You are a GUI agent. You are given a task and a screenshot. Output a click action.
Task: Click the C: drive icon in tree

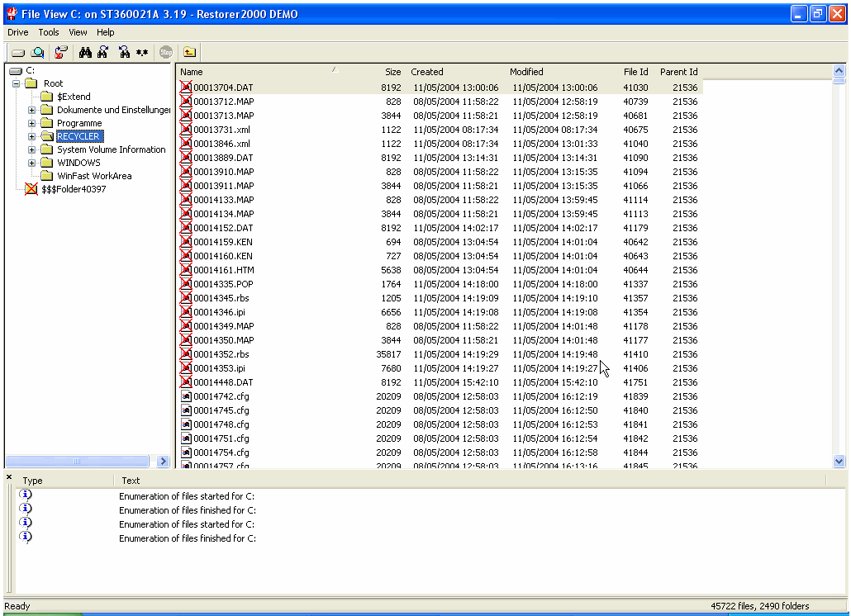point(16,70)
